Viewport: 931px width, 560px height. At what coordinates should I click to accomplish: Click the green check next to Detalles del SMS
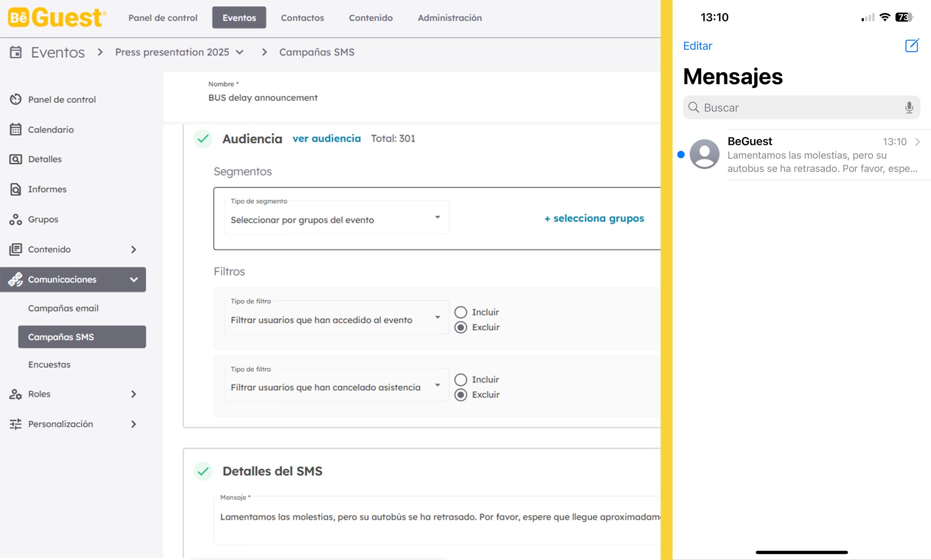click(203, 471)
